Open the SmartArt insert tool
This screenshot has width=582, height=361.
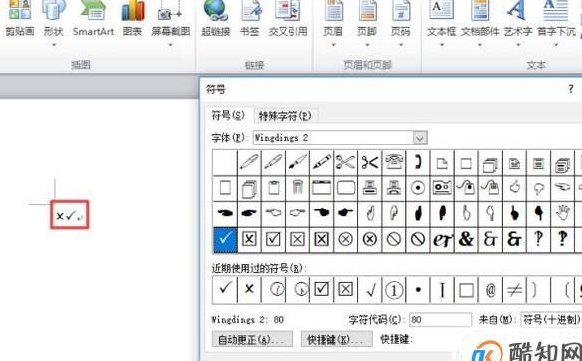[93, 19]
